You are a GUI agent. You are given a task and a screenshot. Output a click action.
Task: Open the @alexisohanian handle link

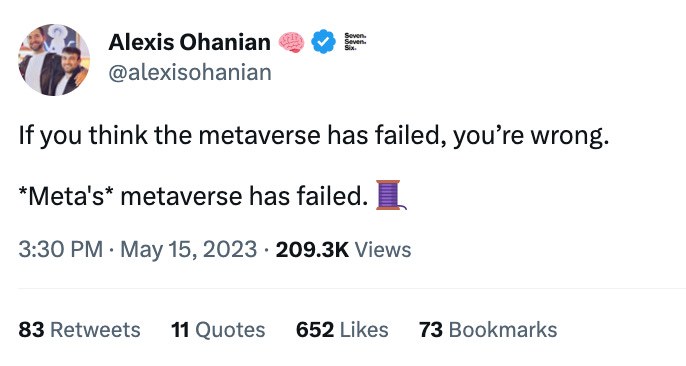pos(190,73)
